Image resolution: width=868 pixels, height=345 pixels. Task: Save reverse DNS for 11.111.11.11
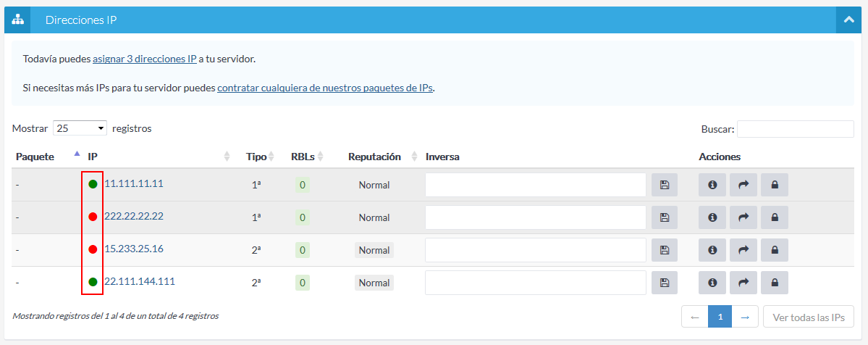(664, 185)
